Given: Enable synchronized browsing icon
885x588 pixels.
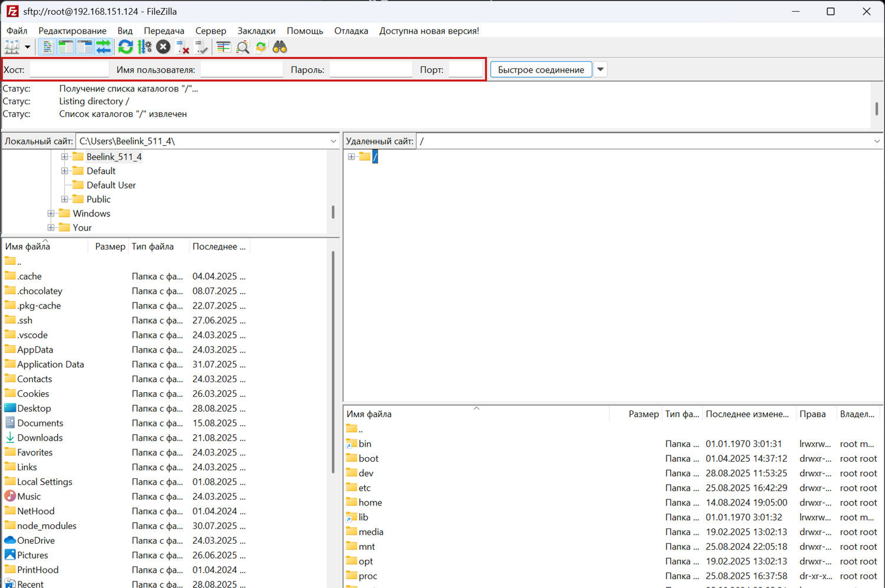Looking at the screenshot, I should point(261,47).
